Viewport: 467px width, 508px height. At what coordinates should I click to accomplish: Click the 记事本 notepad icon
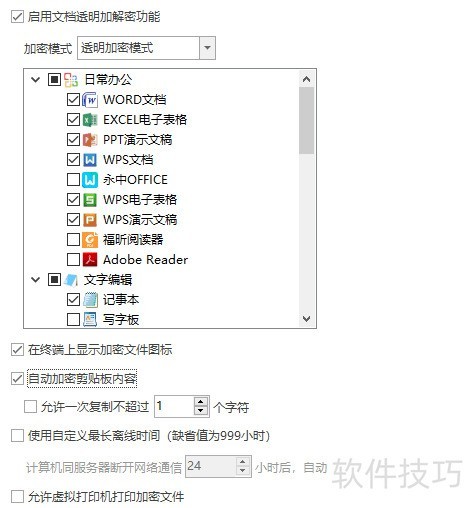coord(90,300)
